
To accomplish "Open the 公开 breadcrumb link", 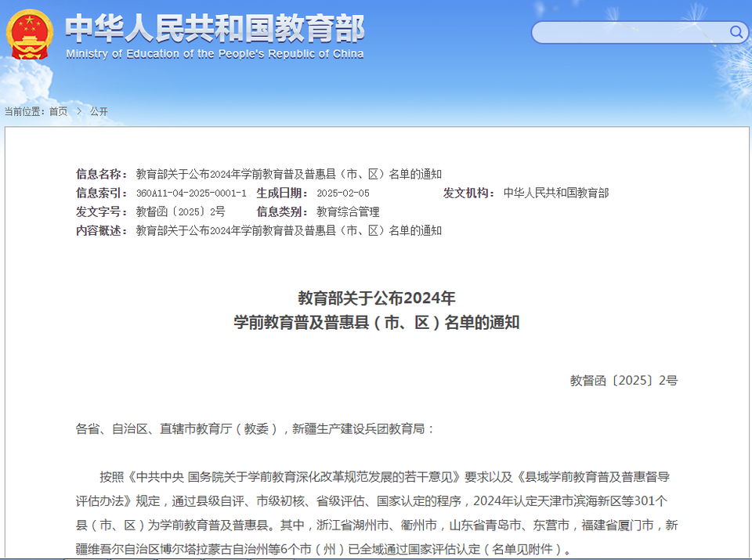I will (x=99, y=112).
